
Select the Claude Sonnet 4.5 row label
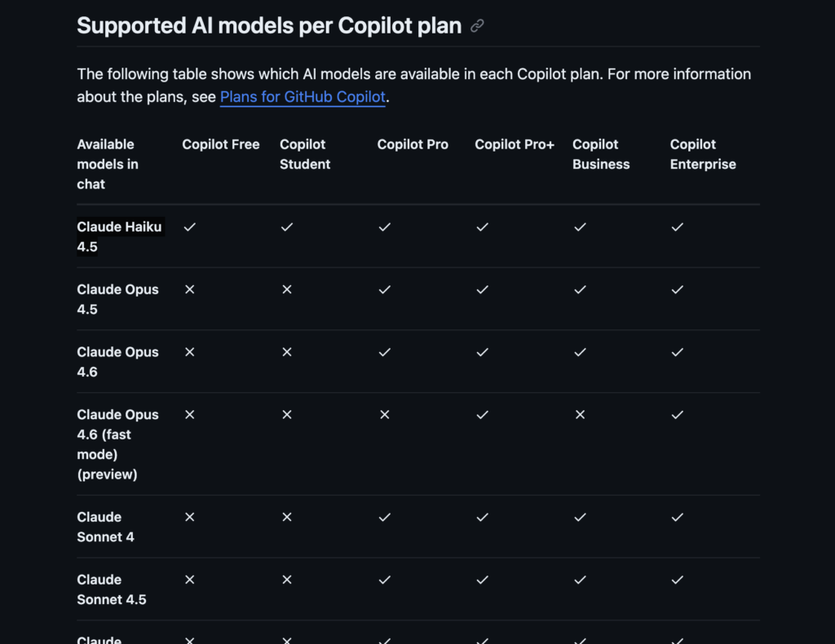click(112, 589)
